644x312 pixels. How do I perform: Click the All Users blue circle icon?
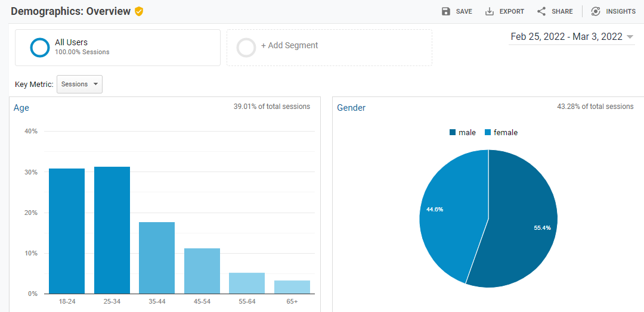[40, 48]
